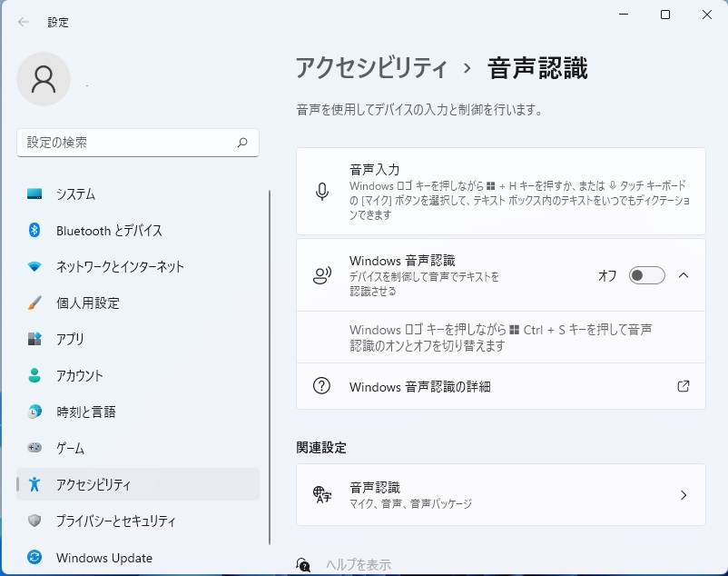Go to ネットワークとインターネット settings
Viewport: 728px width, 576px height.
[138, 266]
